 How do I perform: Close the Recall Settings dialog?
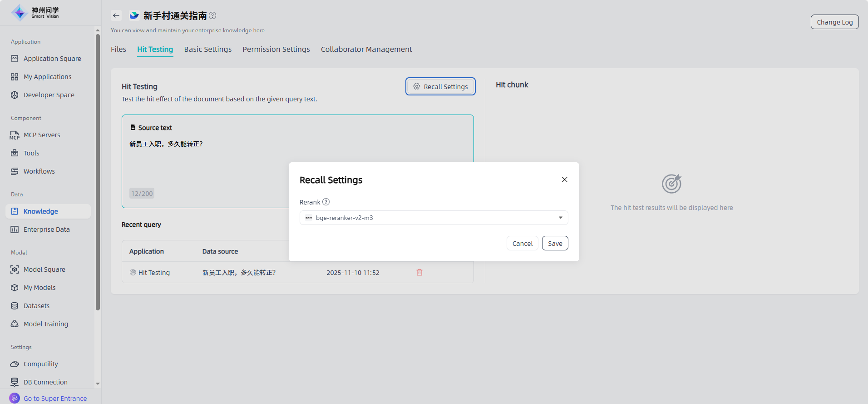click(565, 180)
